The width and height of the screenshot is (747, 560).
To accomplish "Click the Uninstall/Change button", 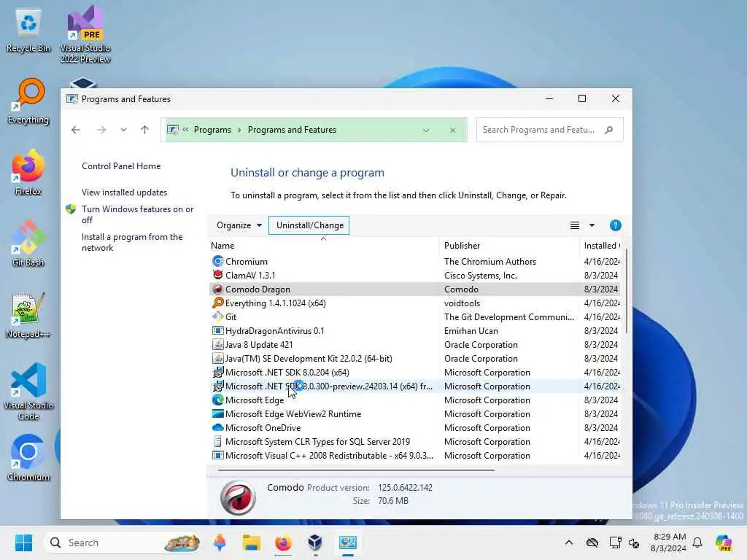I will pos(309,225).
